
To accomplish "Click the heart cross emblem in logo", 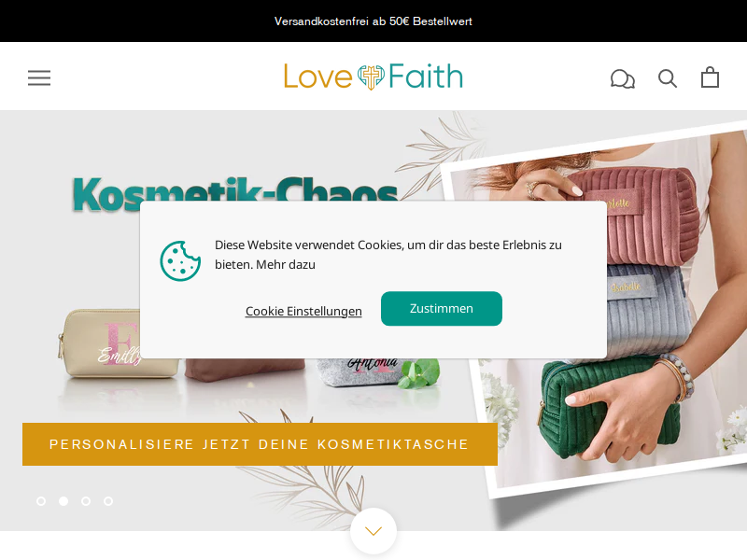I will [371, 77].
